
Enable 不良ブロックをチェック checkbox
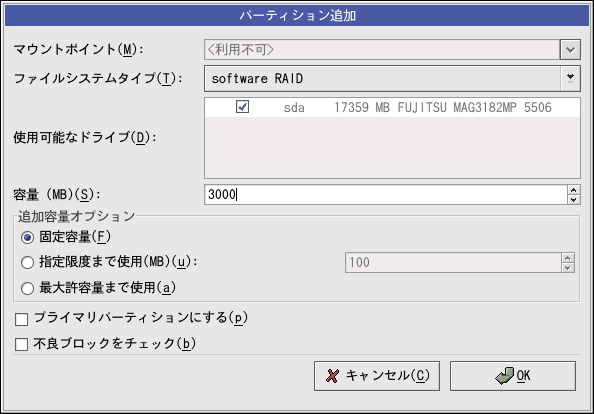coord(22,344)
